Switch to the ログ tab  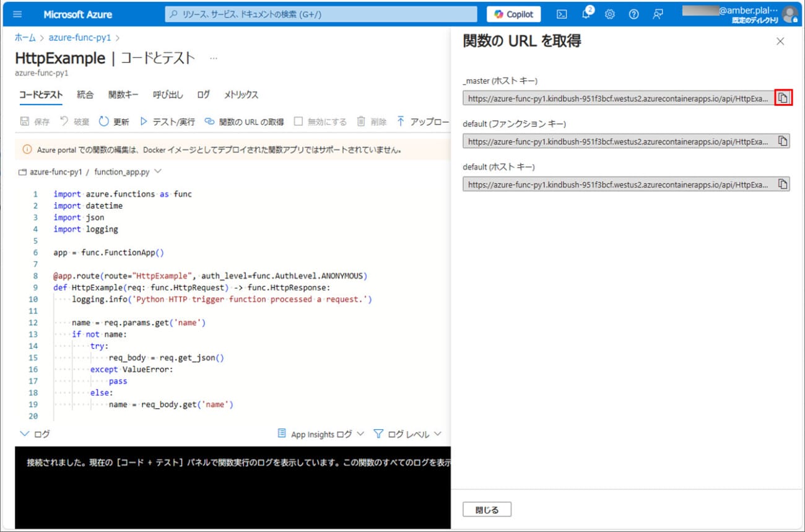(203, 95)
